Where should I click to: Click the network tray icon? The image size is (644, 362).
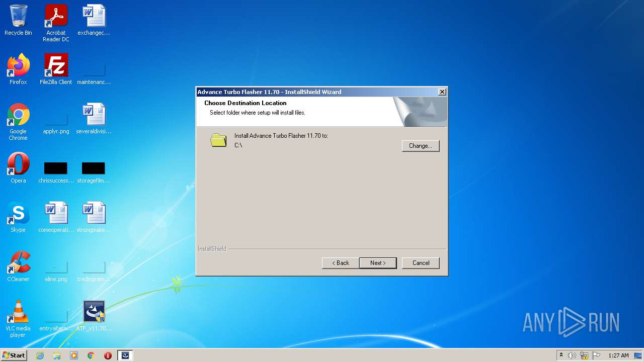pyautogui.click(x=584, y=355)
